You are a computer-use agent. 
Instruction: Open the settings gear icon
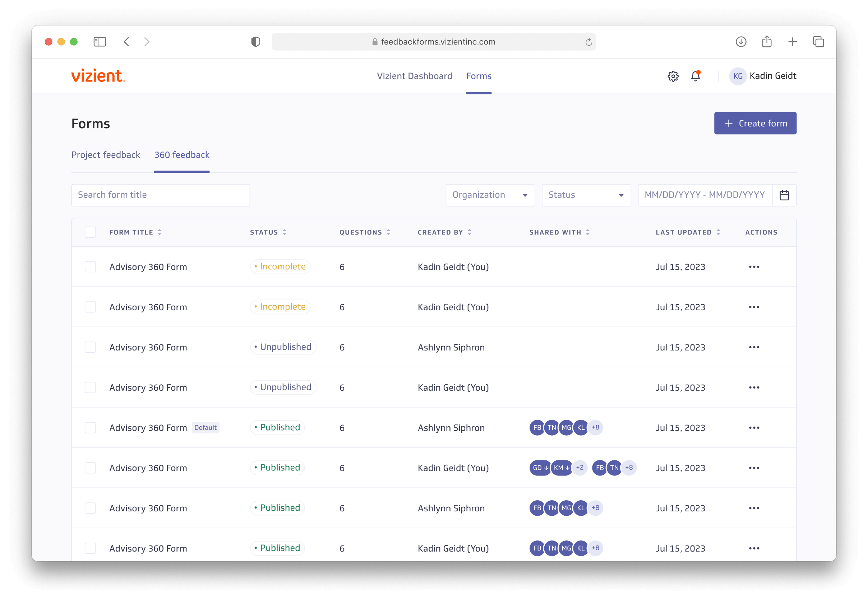tap(673, 76)
